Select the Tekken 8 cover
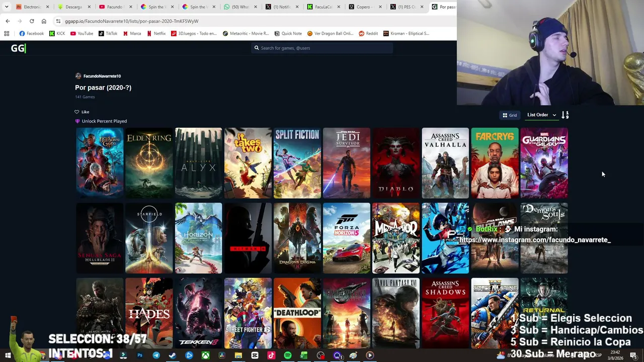 198,313
